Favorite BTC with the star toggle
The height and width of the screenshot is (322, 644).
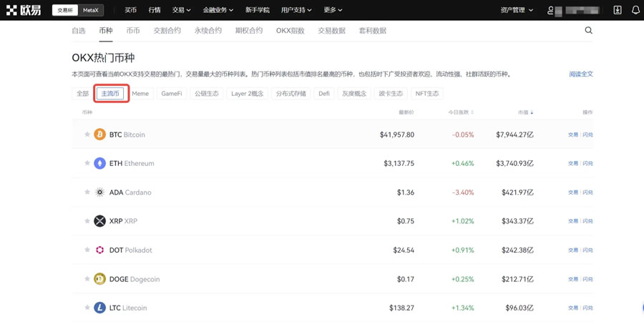pos(87,135)
